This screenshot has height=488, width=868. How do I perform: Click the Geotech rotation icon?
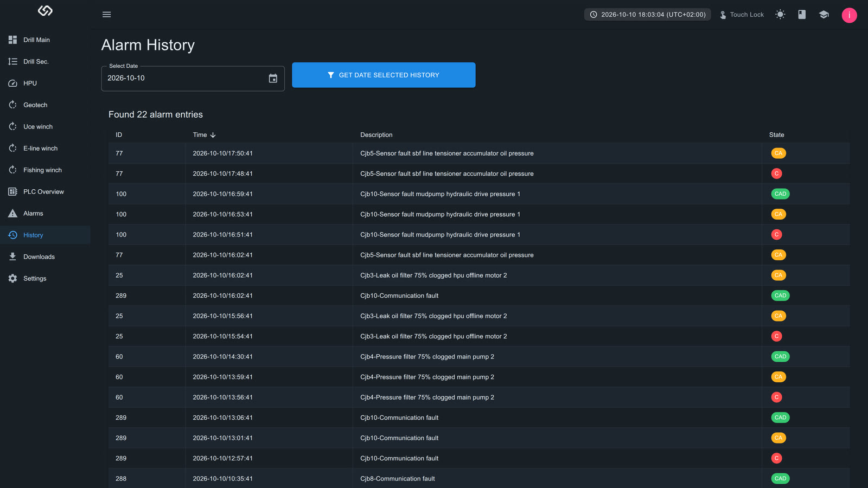point(12,105)
